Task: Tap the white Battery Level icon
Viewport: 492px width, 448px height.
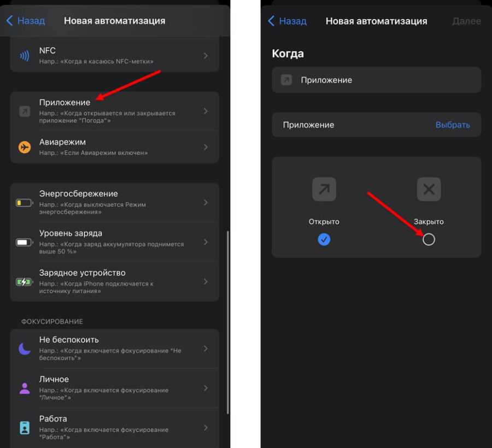Action: (x=25, y=242)
